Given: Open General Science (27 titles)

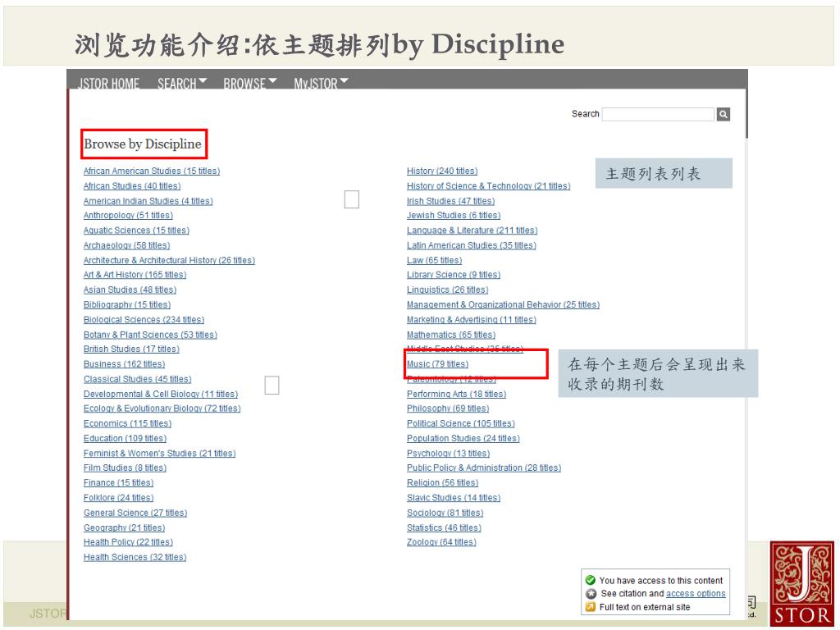Looking at the screenshot, I should pyautogui.click(x=135, y=514).
